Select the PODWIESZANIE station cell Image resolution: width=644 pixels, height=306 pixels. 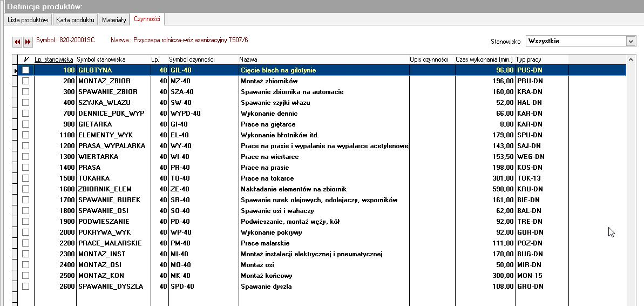tap(113, 222)
